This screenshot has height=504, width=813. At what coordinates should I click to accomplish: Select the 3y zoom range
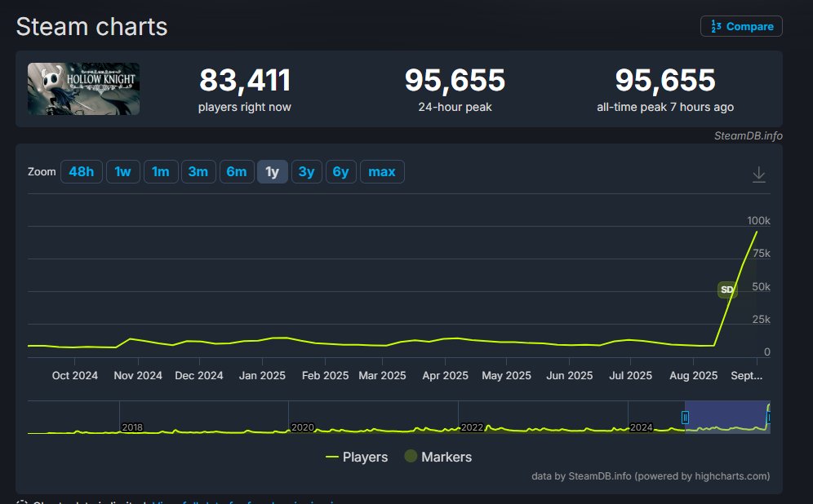click(306, 172)
